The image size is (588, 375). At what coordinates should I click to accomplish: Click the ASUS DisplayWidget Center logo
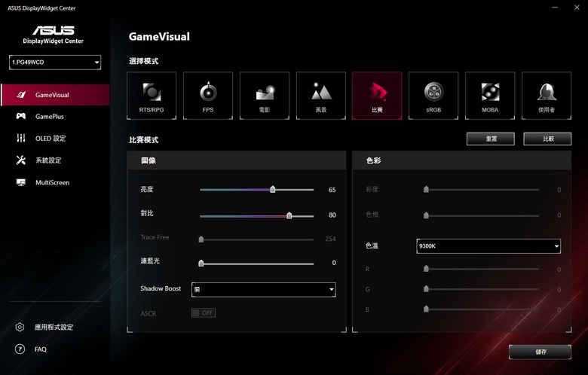[54, 35]
